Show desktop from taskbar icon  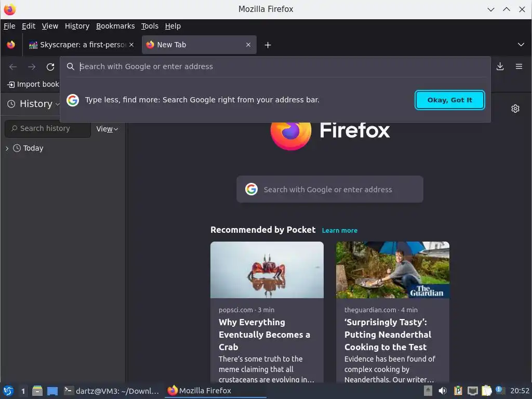coord(52,391)
